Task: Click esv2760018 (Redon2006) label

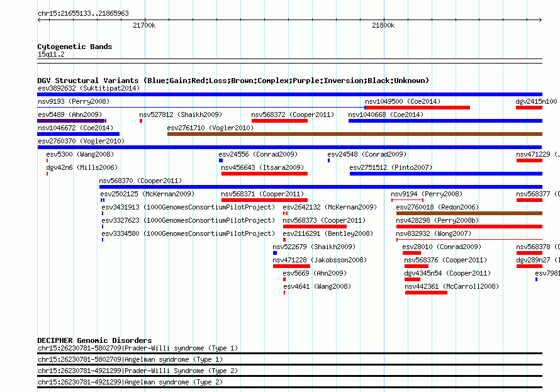Action: point(437,207)
